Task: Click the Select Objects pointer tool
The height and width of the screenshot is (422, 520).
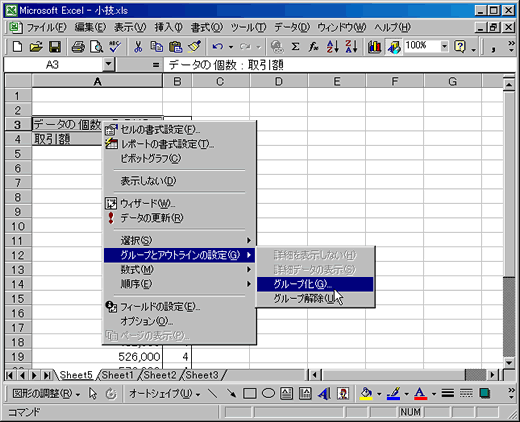Action: click(93, 394)
